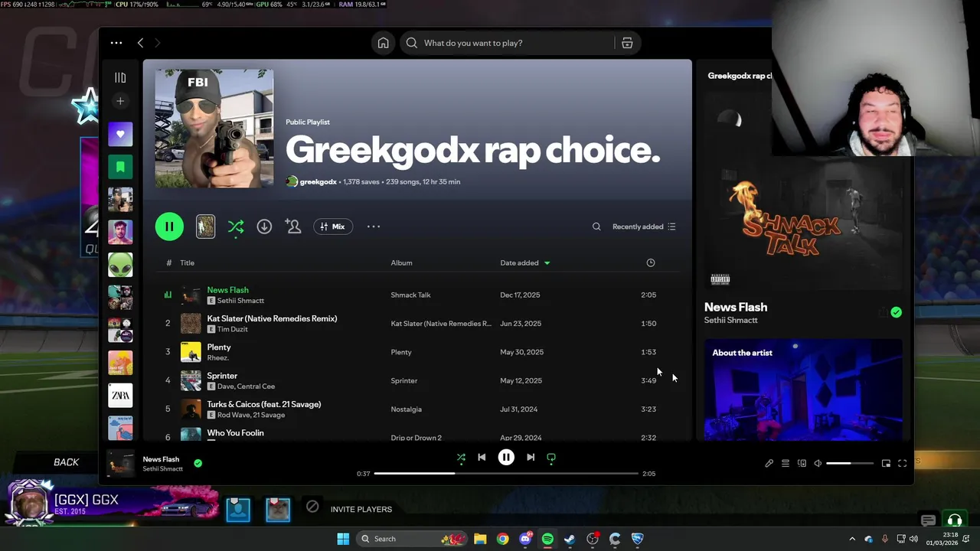Click the Mix button
This screenshot has width=980, height=551.
pos(333,227)
